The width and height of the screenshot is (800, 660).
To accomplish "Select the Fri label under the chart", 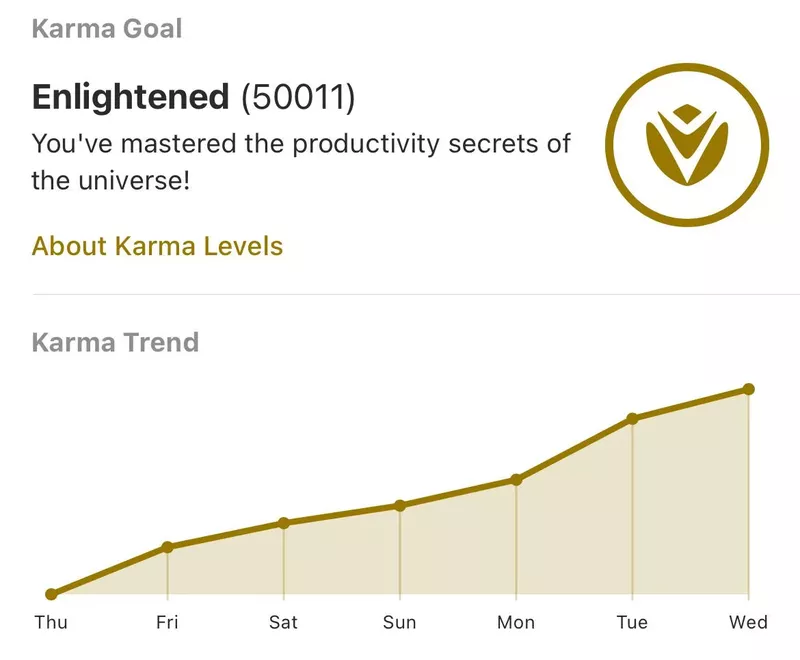I will (x=167, y=623).
